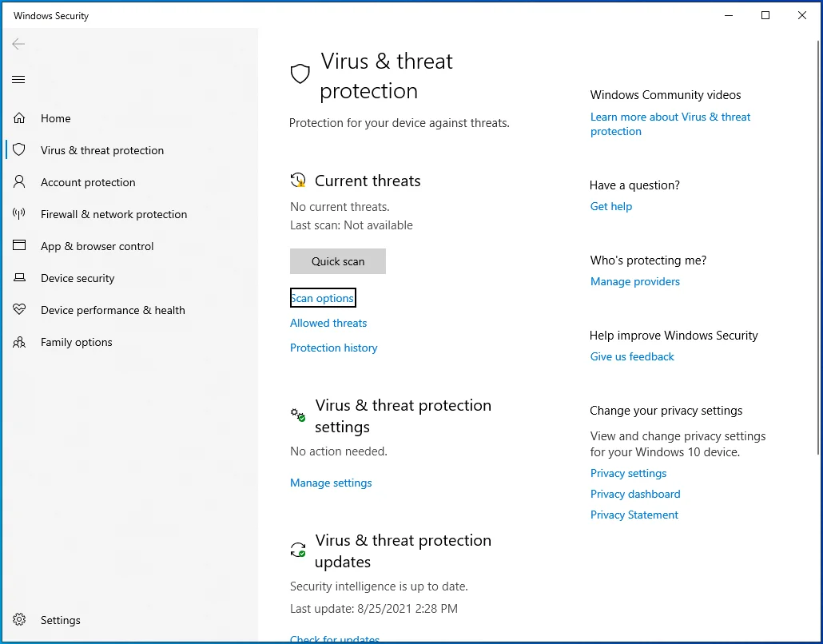
Task: Click the protection settings gears icon
Action: pyautogui.click(x=298, y=415)
